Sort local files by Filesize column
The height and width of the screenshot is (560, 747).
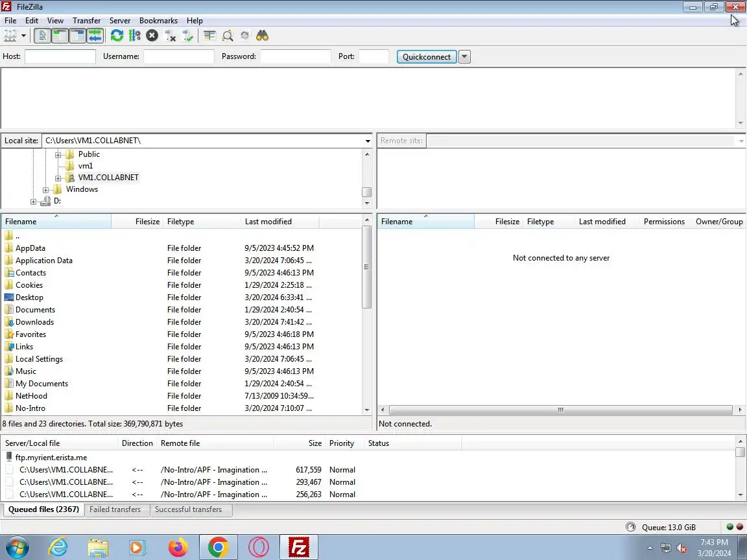(137, 222)
